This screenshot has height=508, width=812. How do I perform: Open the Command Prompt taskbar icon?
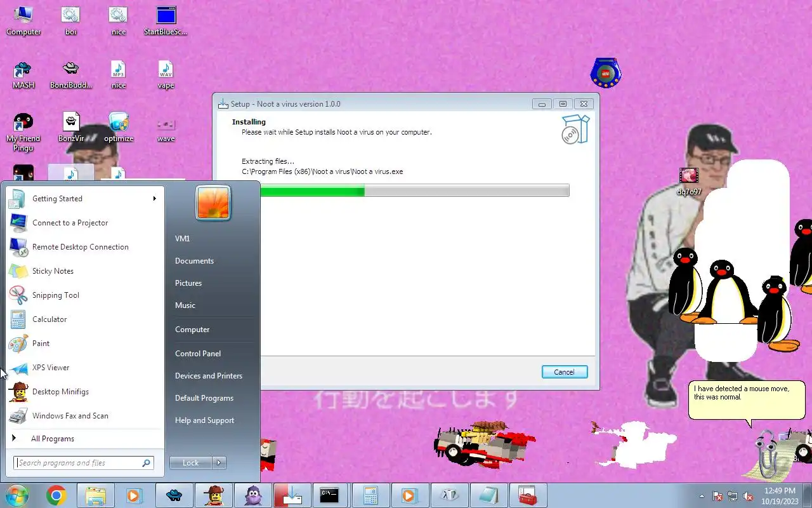pyautogui.click(x=329, y=495)
